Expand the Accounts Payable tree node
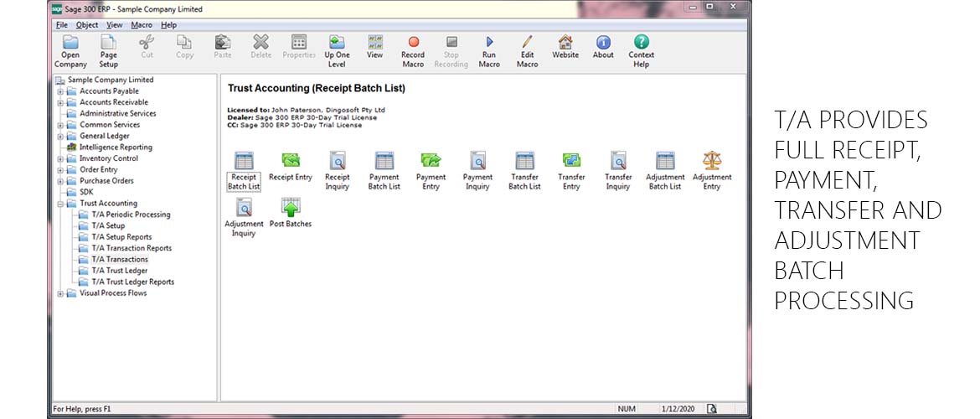This screenshot has height=419, width=980. click(60, 91)
